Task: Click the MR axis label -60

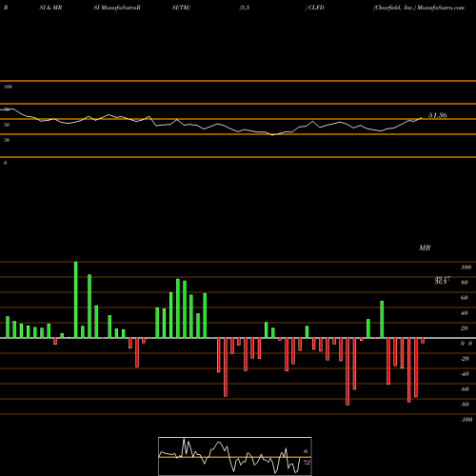Action: click(x=465, y=389)
